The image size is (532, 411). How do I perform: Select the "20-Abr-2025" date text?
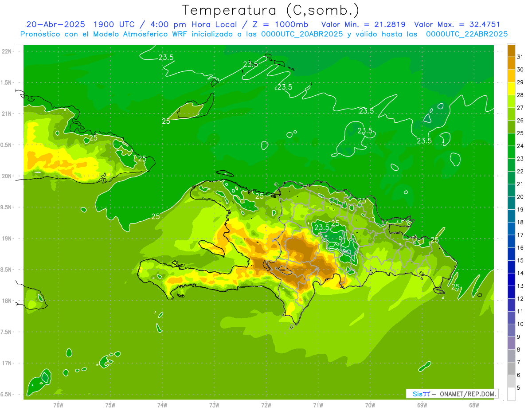tap(55, 24)
